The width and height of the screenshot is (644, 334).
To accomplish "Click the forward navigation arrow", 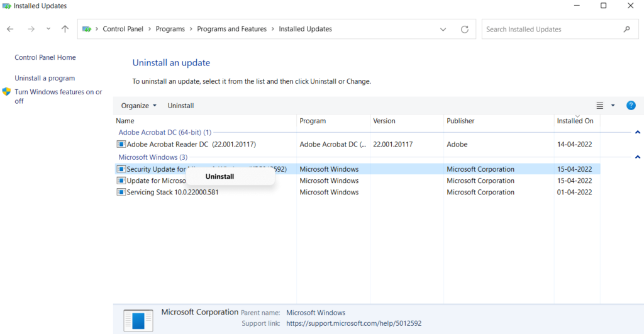I will (x=31, y=29).
